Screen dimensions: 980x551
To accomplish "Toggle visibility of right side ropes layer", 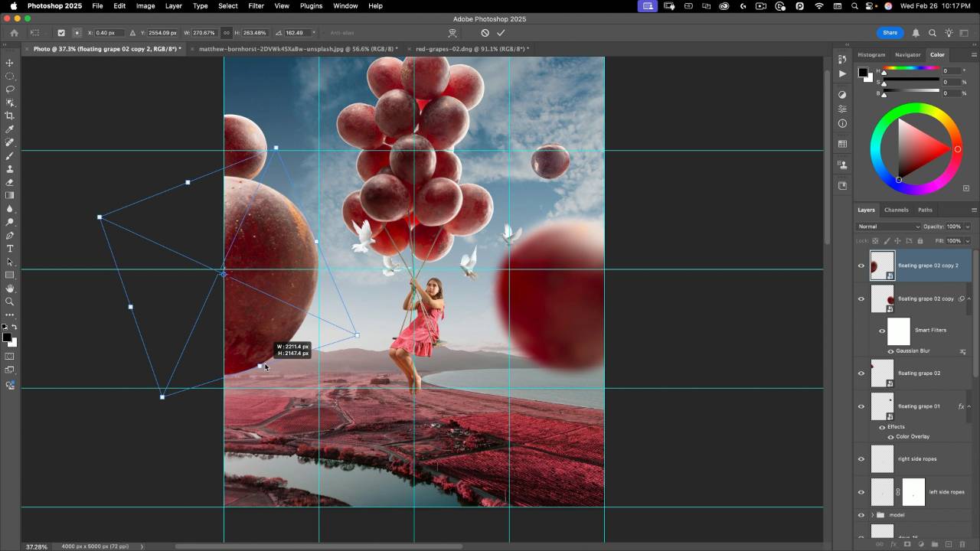I will 861,459.
